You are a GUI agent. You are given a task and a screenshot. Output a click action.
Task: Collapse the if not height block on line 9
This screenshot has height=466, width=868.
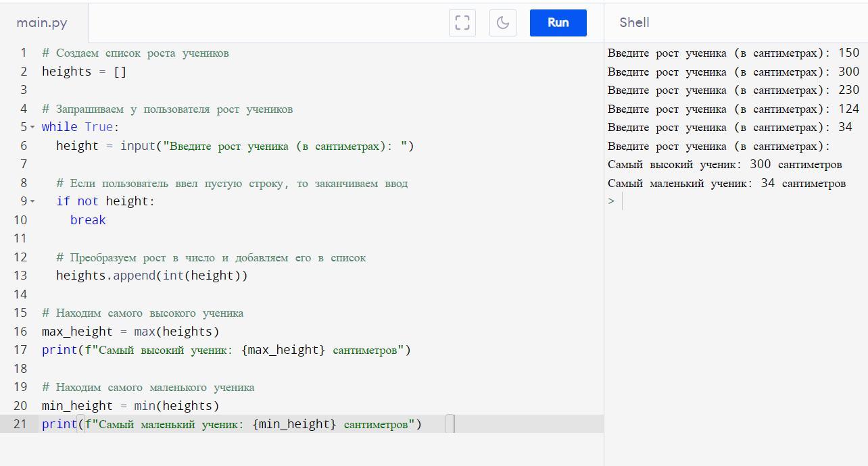[x=32, y=201]
